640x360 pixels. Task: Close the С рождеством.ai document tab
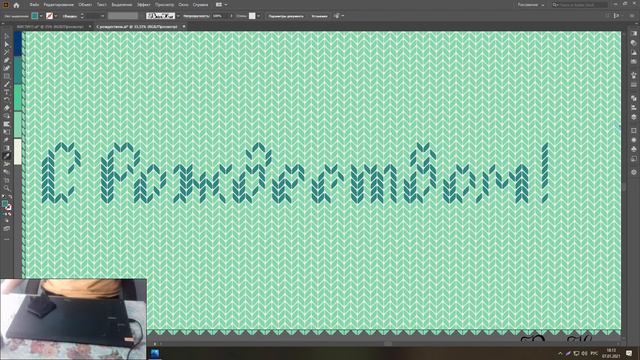pyautogui.click(x=184, y=27)
